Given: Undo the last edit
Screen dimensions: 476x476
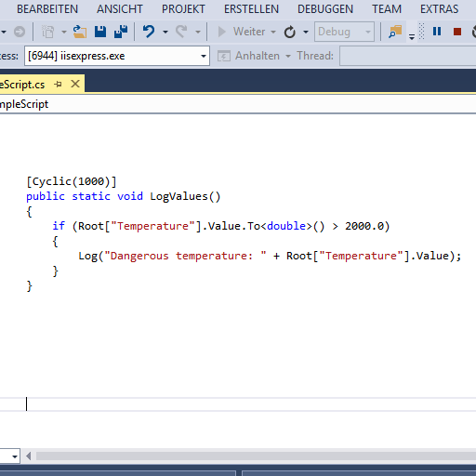Looking at the screenshot, I should [x=149, y=32].
